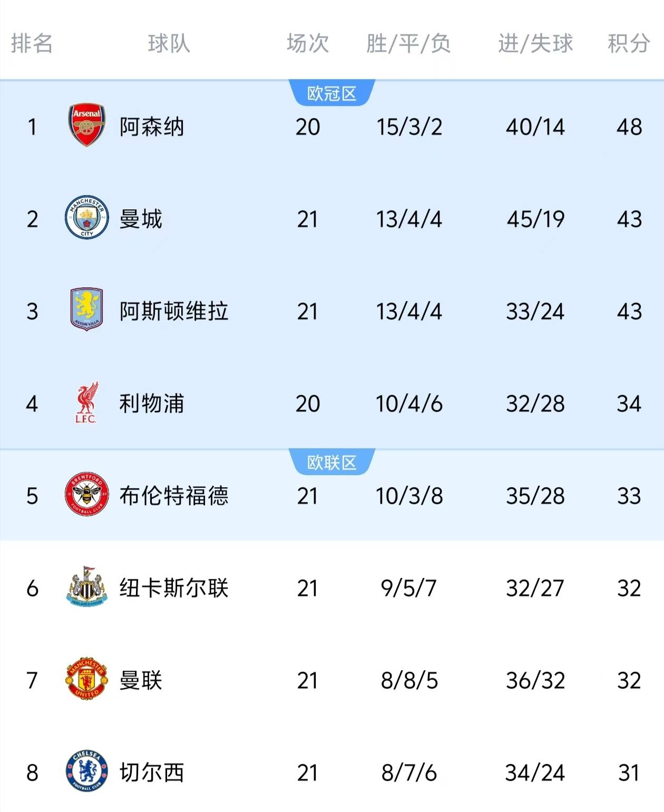The height and width of the screenshot is (812, 664).
Task: Open the 纽卡斯尔联 team name
Action: [x=174, y=588]
